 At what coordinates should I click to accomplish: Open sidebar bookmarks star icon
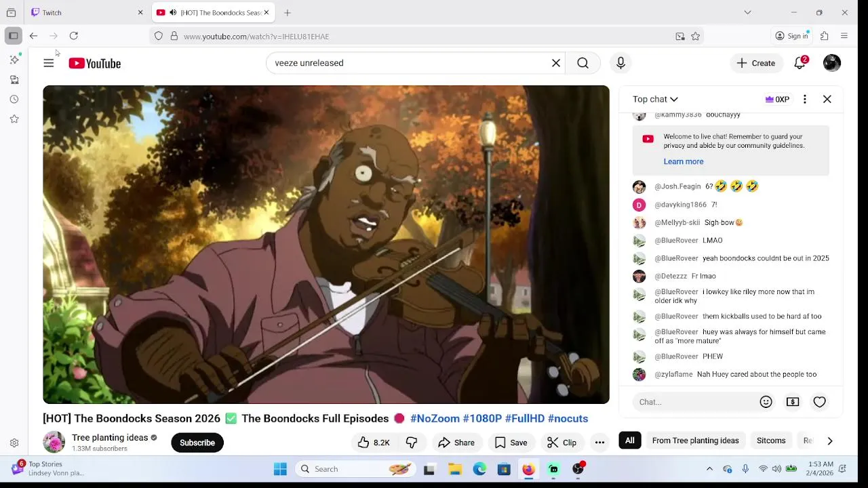pyautogui.click(x=14, y=119)
